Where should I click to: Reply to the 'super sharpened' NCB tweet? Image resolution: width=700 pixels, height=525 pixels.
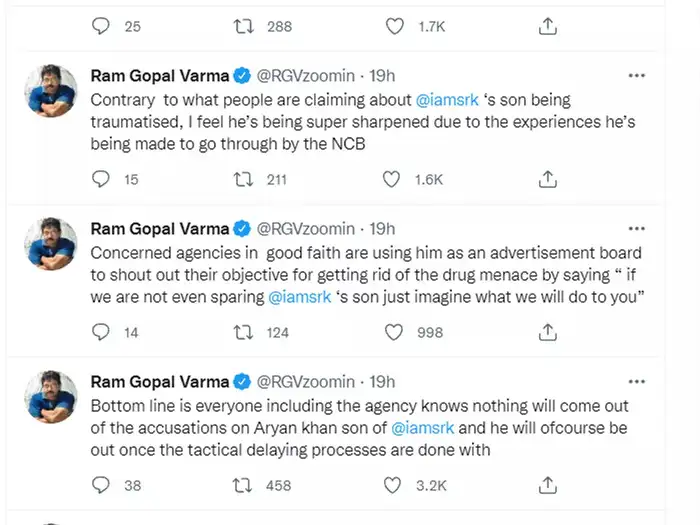click(x=100, y=180)
